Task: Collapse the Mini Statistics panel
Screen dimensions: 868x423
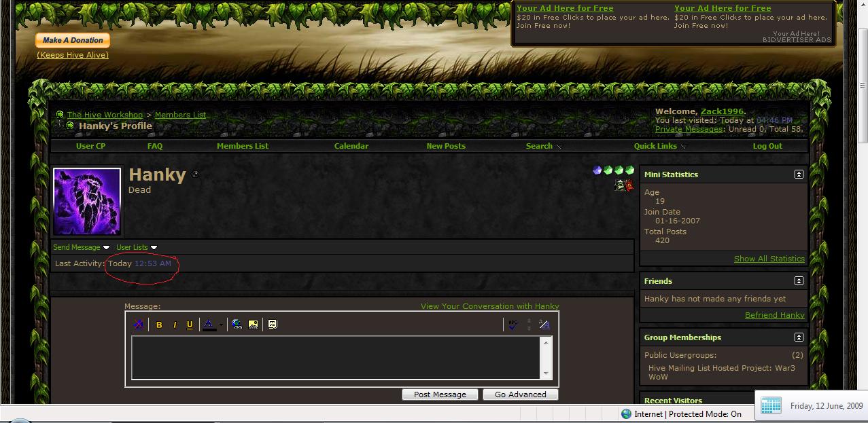Action: click(799, 174)
